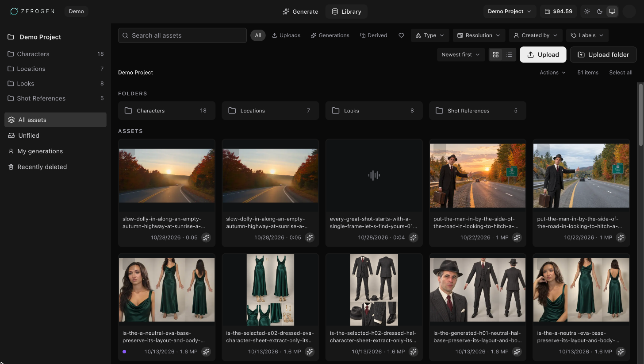Click the purple label dot on eva asset
This screenshot has width=644, height=364.
pos(124,352)
